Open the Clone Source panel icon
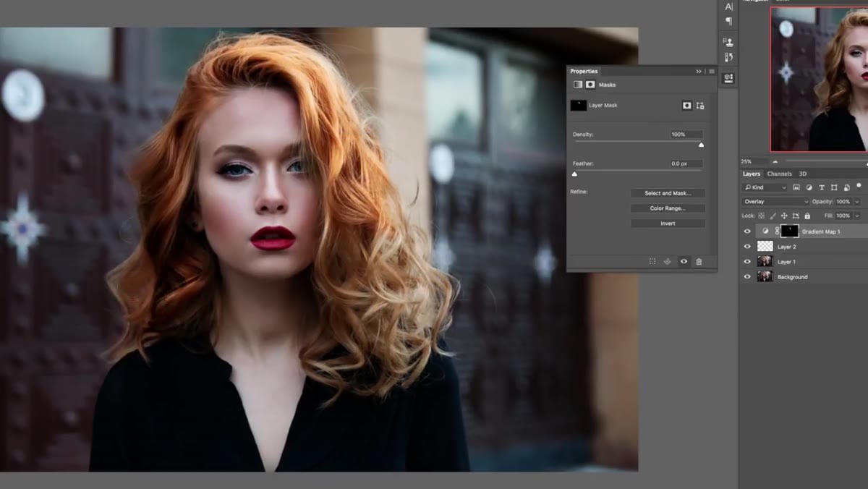The height and width of the screenshot is (489, 868). tap(728, 42)
